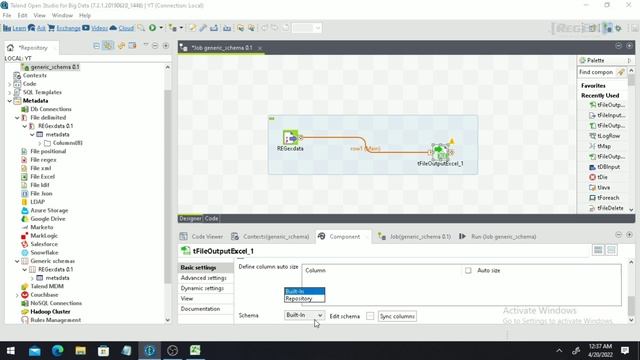Select Salesforce metadata node

click(44, 244)
